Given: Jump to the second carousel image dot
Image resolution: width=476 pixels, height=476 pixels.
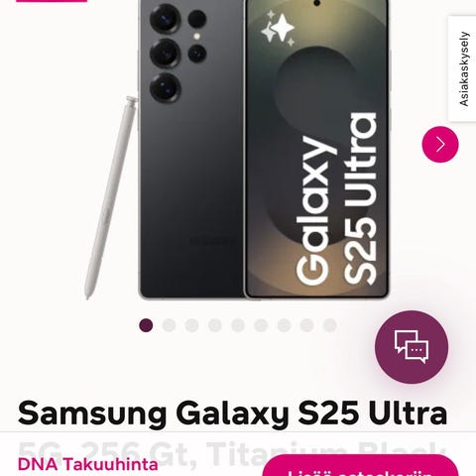Looking at the screenshot, I should (169, 325).
